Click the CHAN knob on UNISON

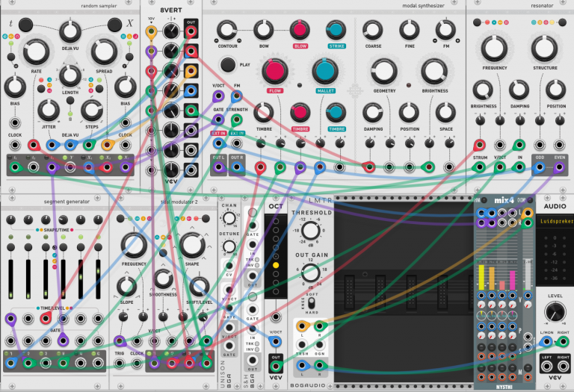pos(229,219)
